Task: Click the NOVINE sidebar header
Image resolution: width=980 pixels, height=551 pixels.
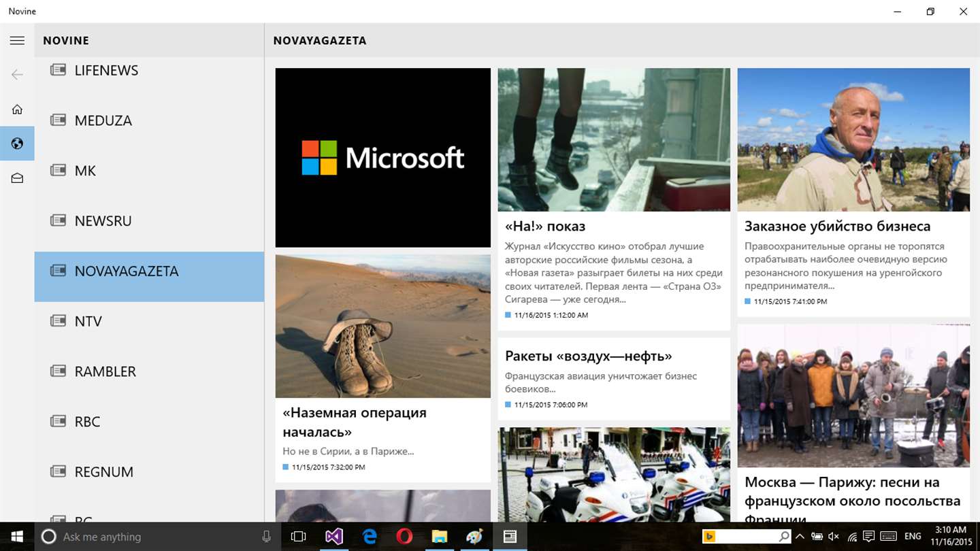Action: tap(66, 41)
